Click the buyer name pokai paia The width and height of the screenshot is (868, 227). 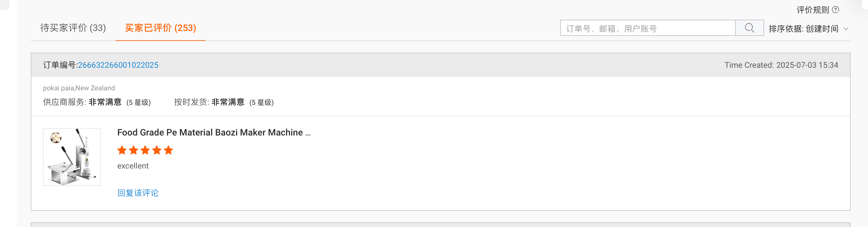(58, 88)
